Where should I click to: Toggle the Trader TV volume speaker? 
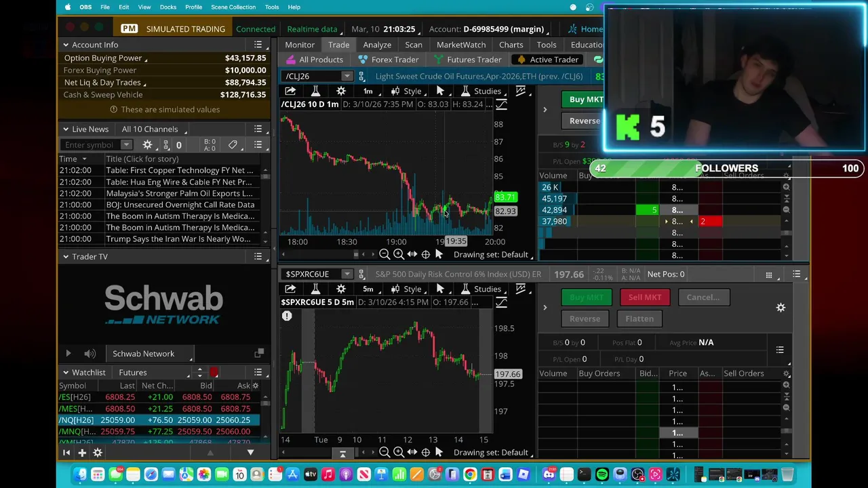point(90,353)
